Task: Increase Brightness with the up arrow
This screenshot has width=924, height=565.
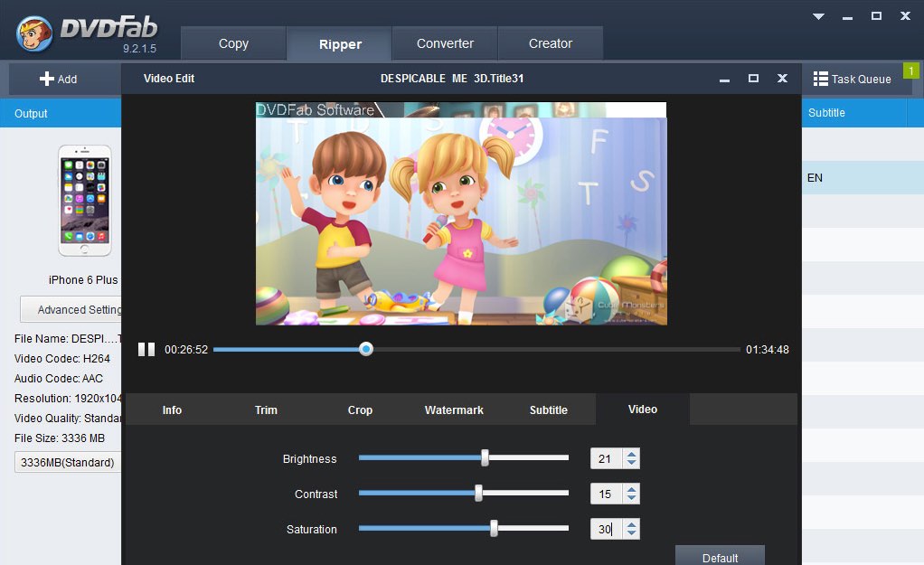Action: pyautogui.click(x=632, y=454)
